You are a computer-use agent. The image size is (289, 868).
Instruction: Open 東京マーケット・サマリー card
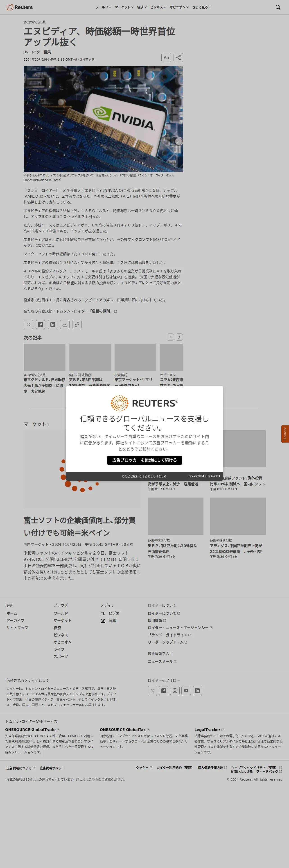pos(135,382)
